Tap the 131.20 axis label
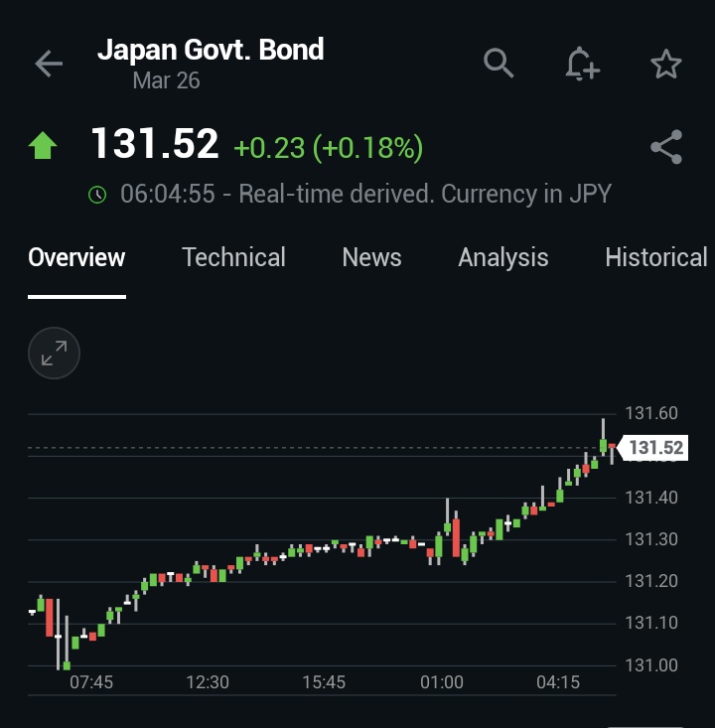The image size is (715, 728). click(651, 581)
